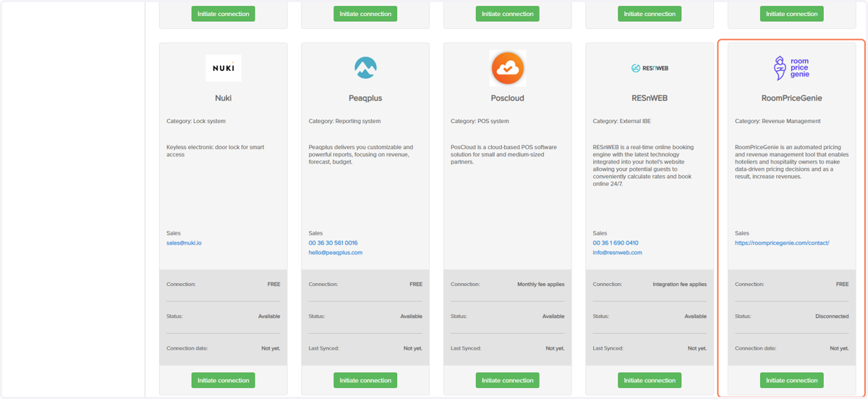The height and width of the screenshot is (399, 868).
Task: Initiate connection for Poscloud
Action: tap(507, 380)
